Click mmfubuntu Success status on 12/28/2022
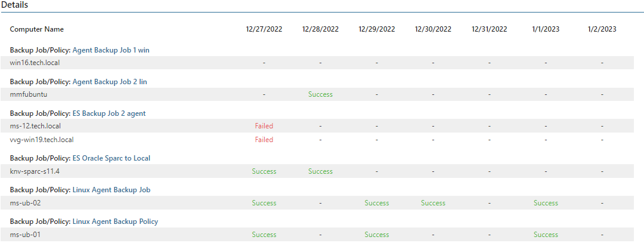 coord(320,94)
